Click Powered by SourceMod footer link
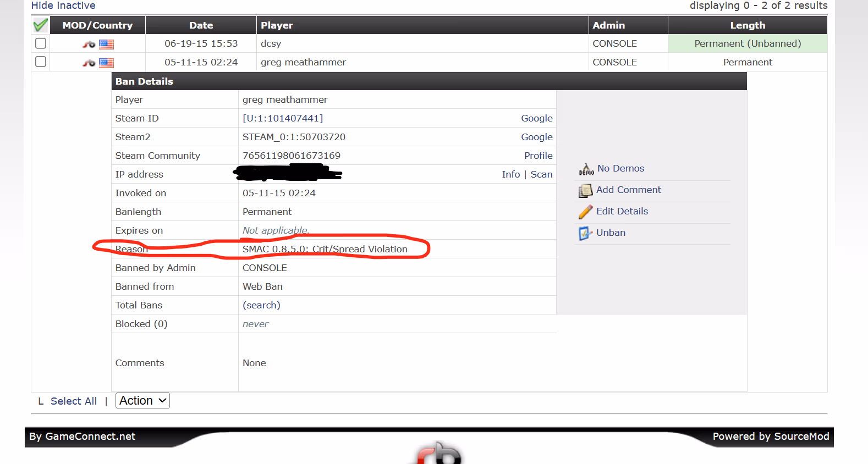 (771, 437)
